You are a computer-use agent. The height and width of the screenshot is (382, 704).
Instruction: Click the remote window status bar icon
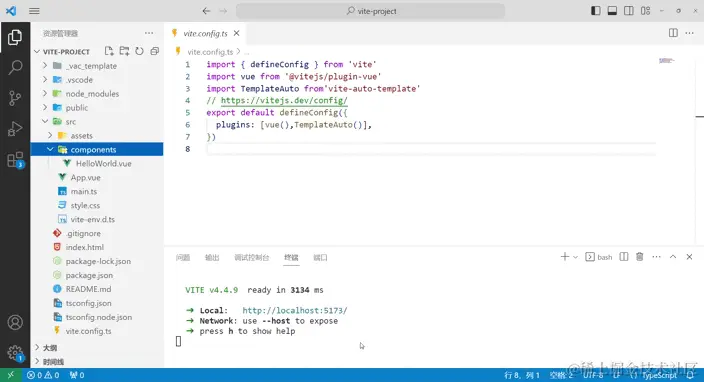coord(10,375)
